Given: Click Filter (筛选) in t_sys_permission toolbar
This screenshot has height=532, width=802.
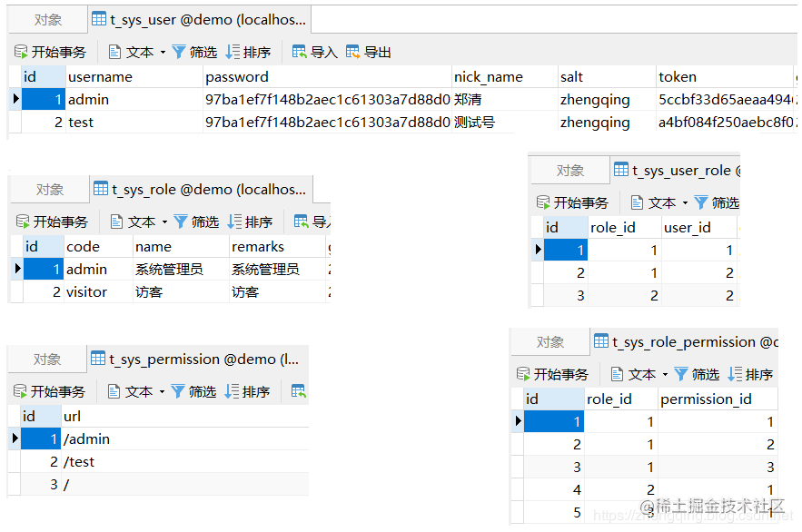Looking at the screenshot, I should [x=194, y=391].
